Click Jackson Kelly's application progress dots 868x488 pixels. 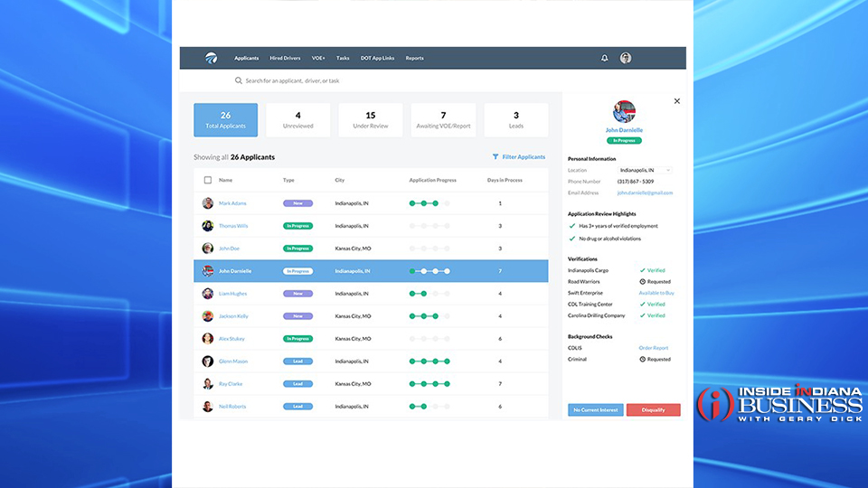pos(429,316)
